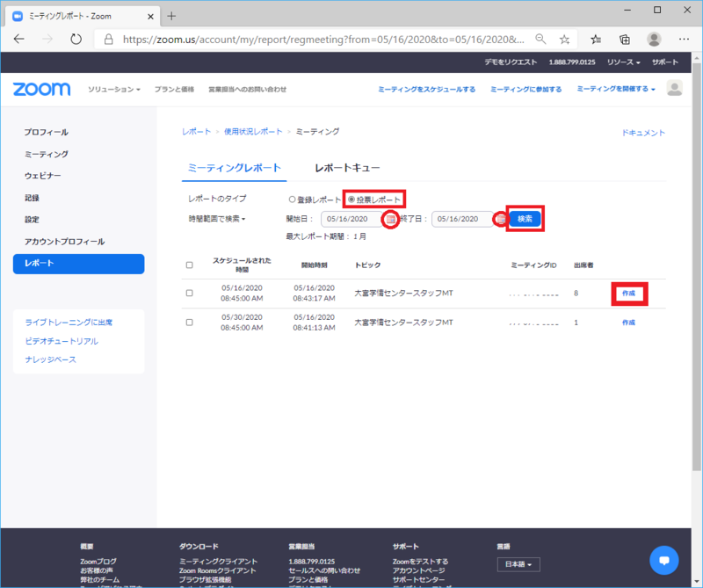Click the browser address bar URL

(323, 40)
